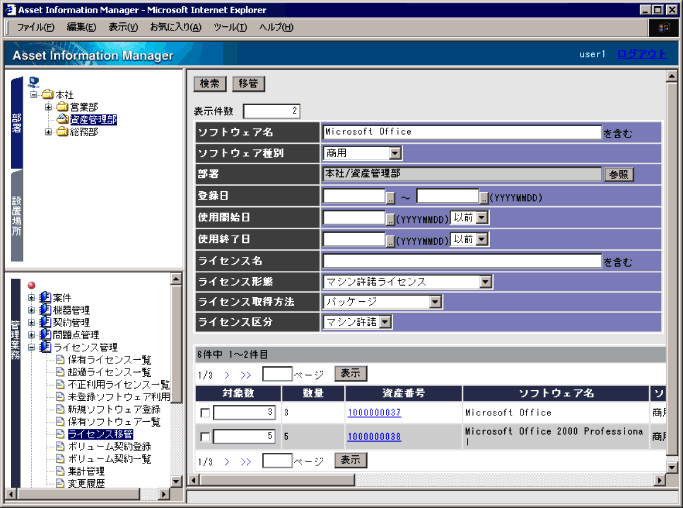Click the page icon beside 超過ライセンス一覧

click(x=60, y=372)
